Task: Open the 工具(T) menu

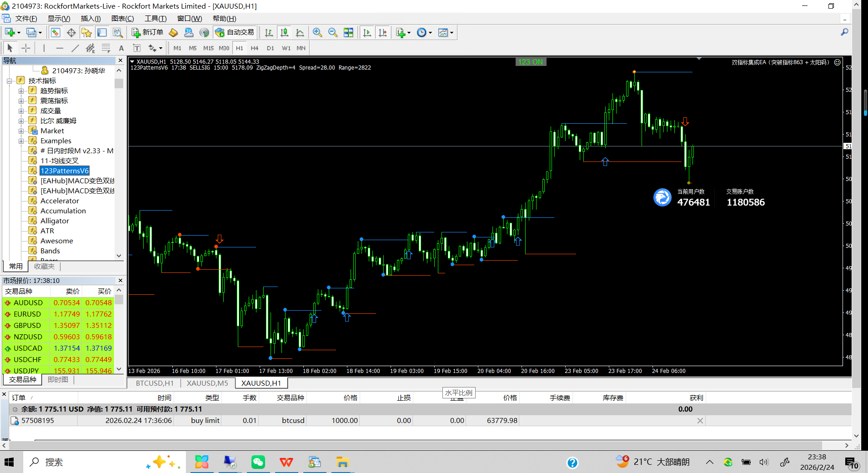Action: tap(156, 19)
